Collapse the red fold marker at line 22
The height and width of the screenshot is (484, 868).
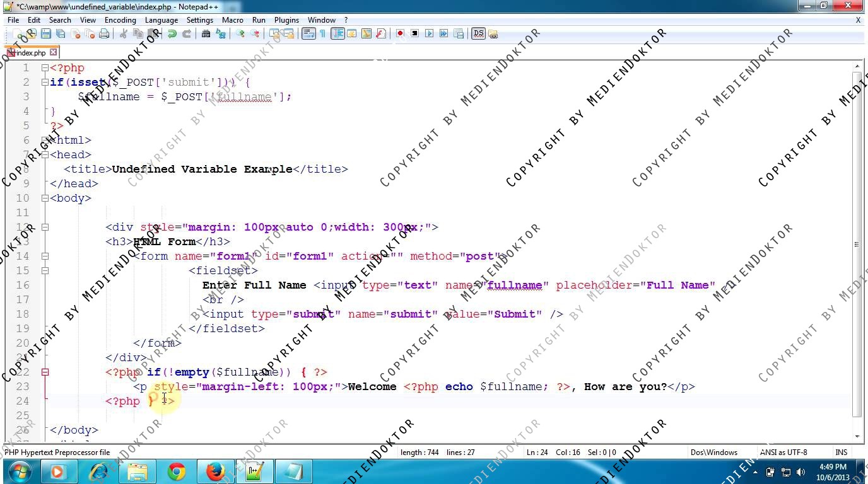pos(45,372)
